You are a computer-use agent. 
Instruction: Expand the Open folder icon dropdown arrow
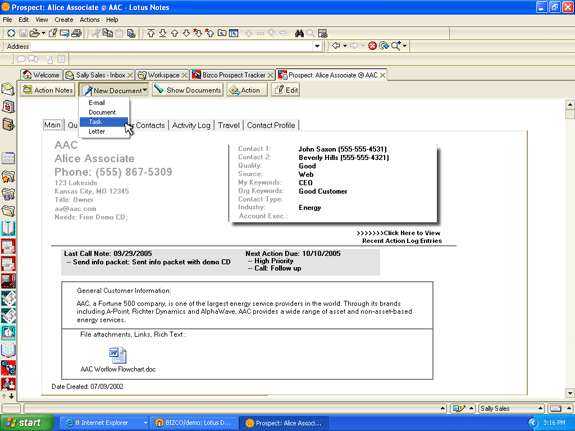tap(43, 33)
